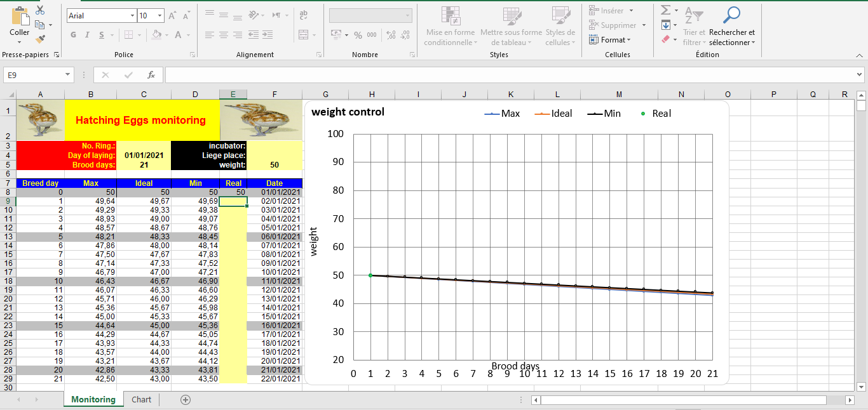
Task: Toggle italic I formatting
Action: click(87, 35)
